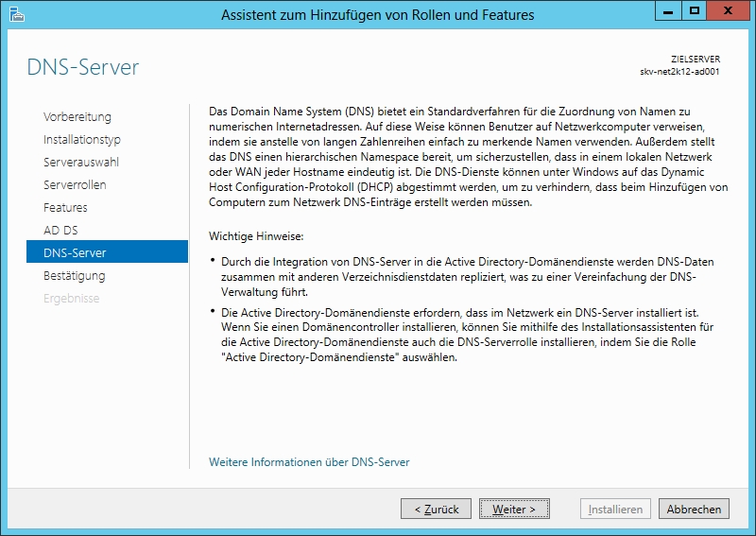The image size is (756, 536).
Task: Open the Serverauswahl step
Action: click(81, 163)
